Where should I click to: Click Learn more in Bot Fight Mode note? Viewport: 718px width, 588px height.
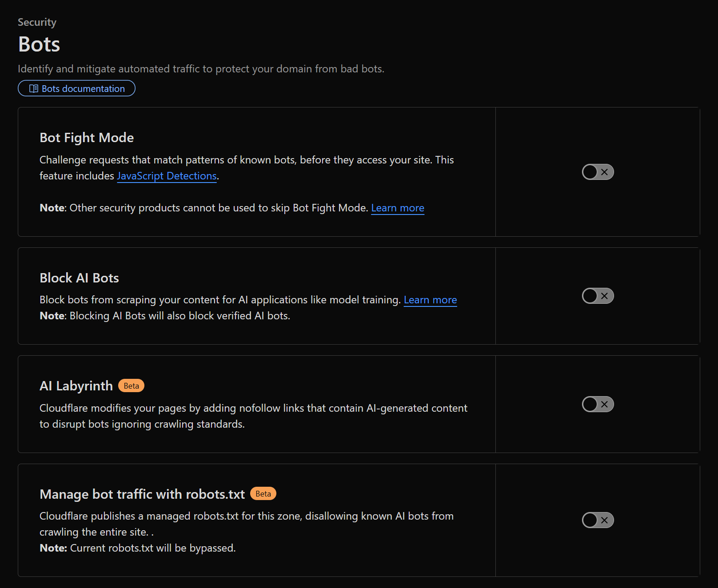click(x=398, y=208)
